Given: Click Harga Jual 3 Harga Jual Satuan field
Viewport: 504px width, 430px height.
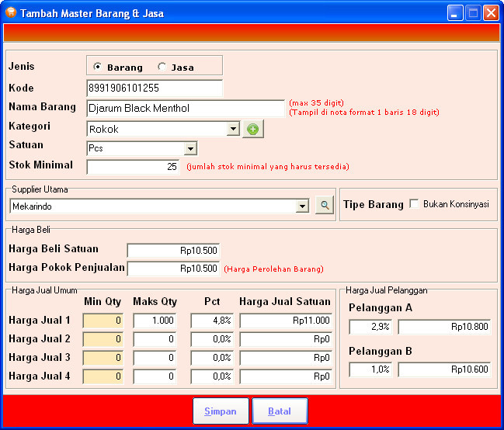Looking at the screenshot, I should pos(286,358).
